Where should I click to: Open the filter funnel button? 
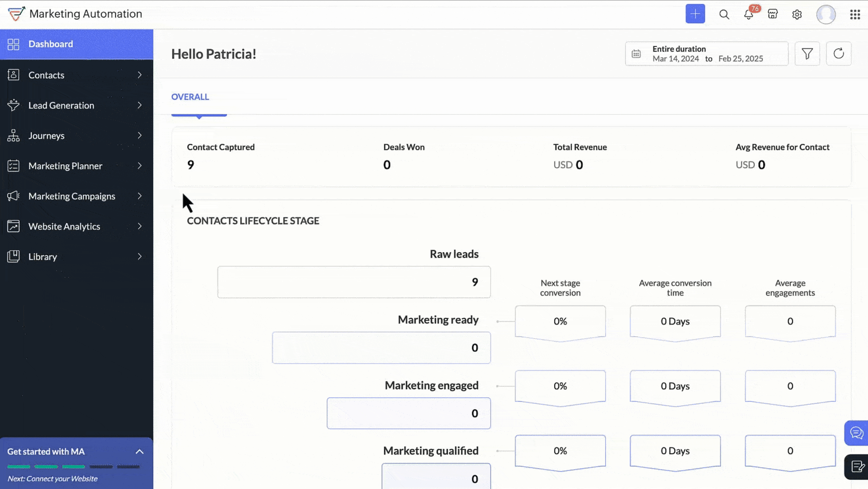(807, 53)
